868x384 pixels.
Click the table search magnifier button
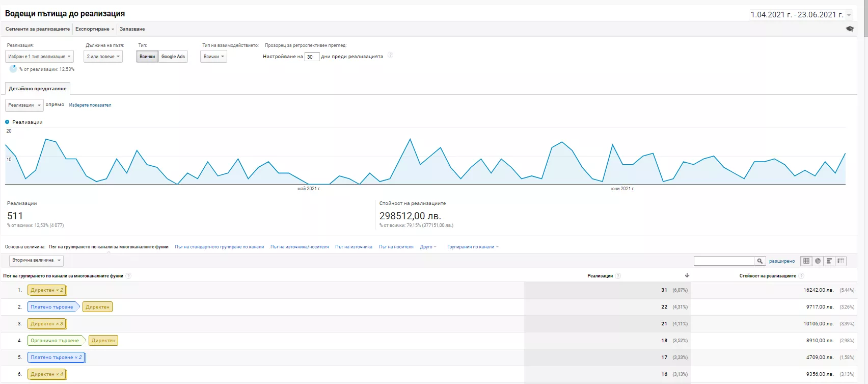point(760,261)
